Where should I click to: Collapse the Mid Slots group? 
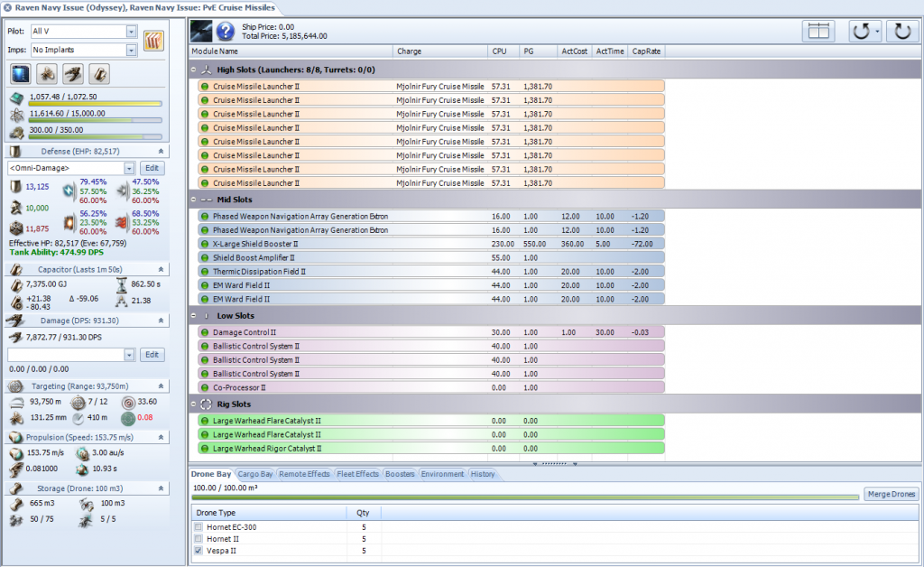click(194, 200)
